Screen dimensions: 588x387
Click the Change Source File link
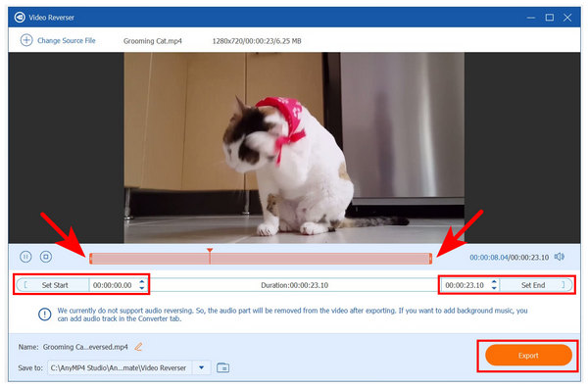(67, 40)
